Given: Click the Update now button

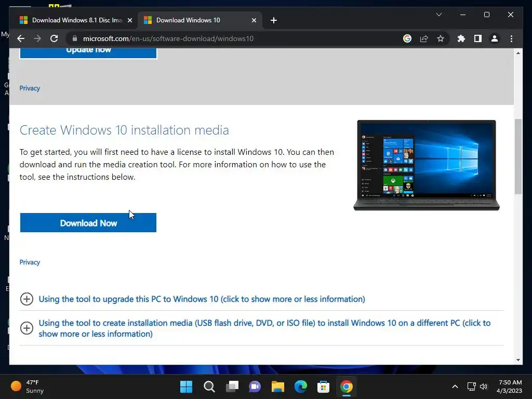Looking at the screenshot, I should (x=88, y=53).
